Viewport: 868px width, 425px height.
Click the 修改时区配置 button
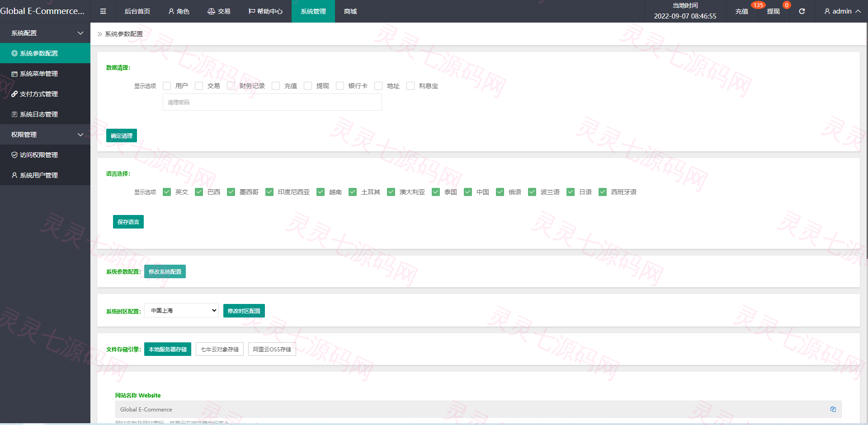[x=244, y=311]
